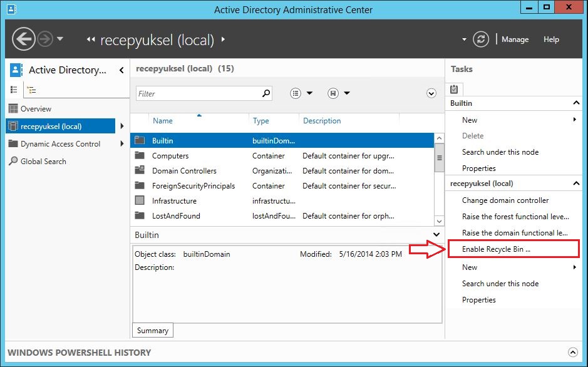Click the Active Directory pane header icon
The image size is (588, 367).
pos(16,70)
